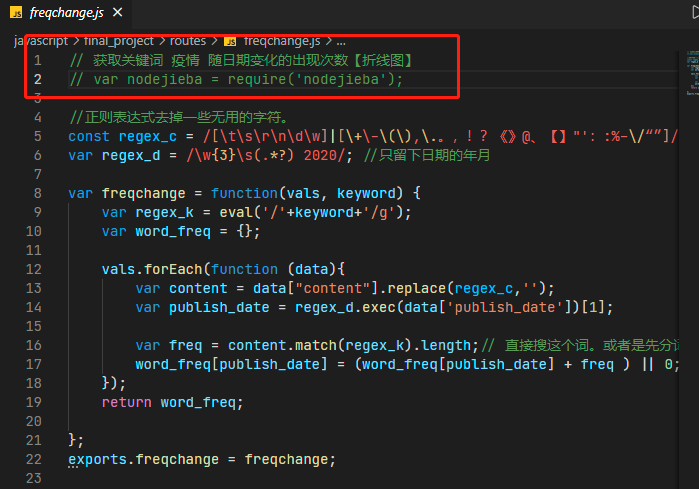Screen dimensions: 699x489
Task: Close the freqchange.js tab
Action: [x=118, y=12]
